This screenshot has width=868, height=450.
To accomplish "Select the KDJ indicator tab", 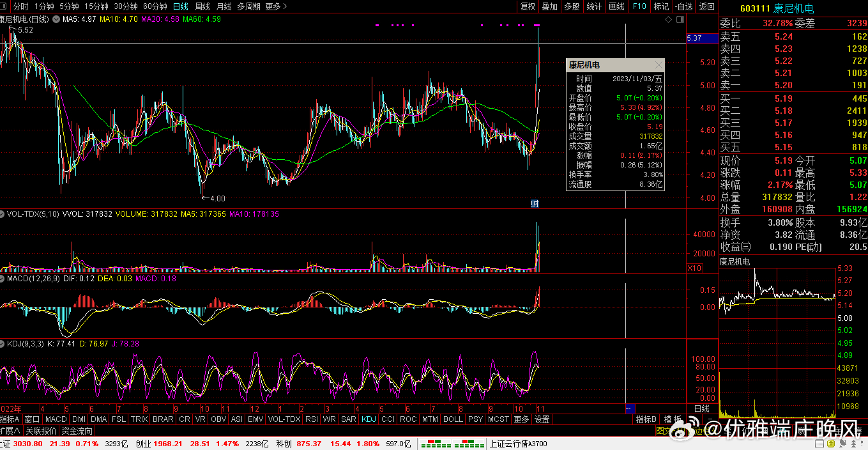I will pos(369,419).
